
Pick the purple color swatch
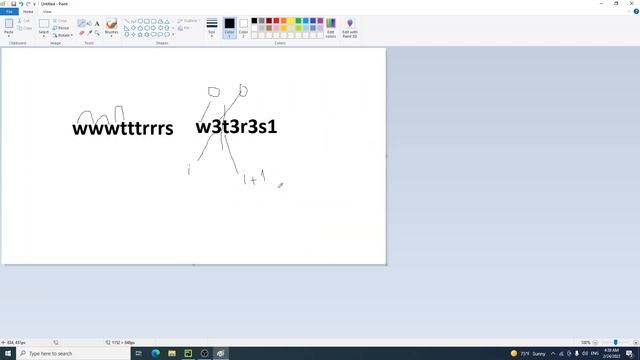pos(320,21)
